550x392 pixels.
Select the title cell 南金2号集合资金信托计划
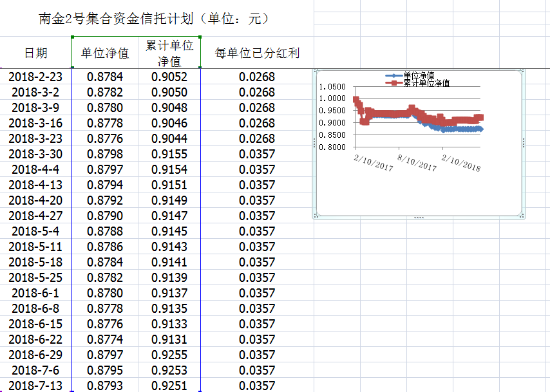(x=154, y=19)
